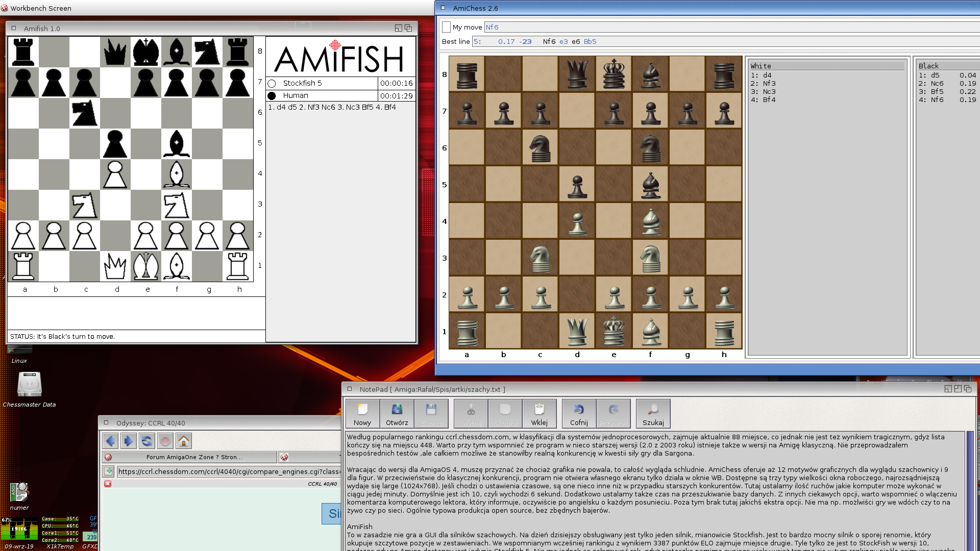Select move '4: Nf6' in Black list
980x551 pixels.
[947, 99]
